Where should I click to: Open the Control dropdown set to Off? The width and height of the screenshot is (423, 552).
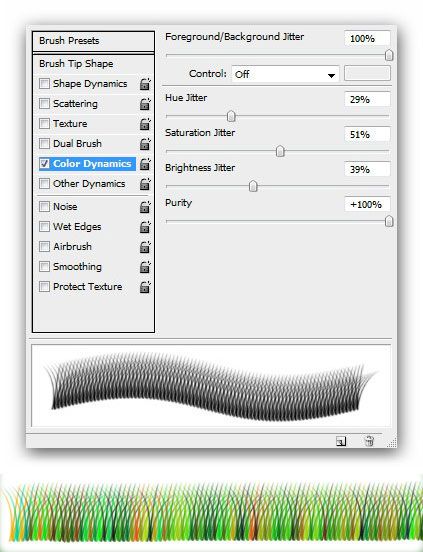tap(285, 74)
